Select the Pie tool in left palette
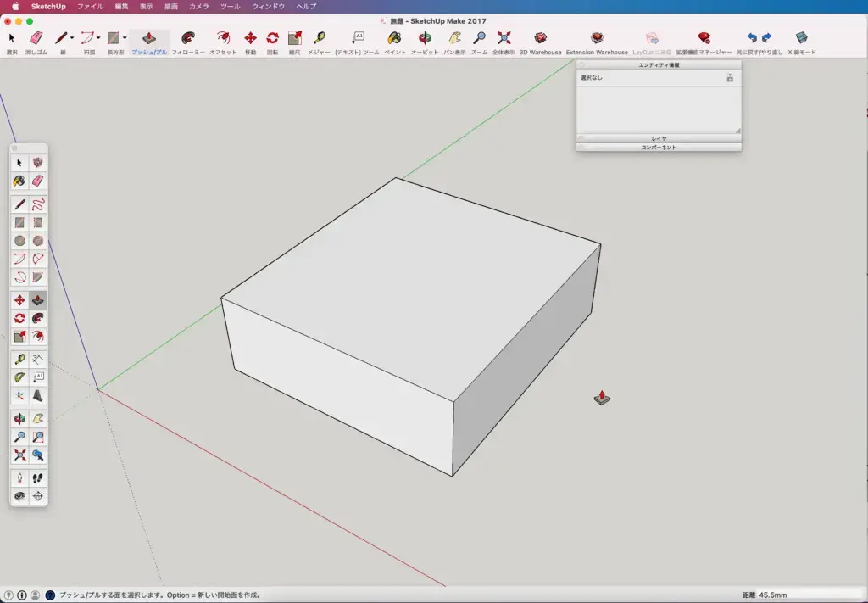 [x=37, y=276]
